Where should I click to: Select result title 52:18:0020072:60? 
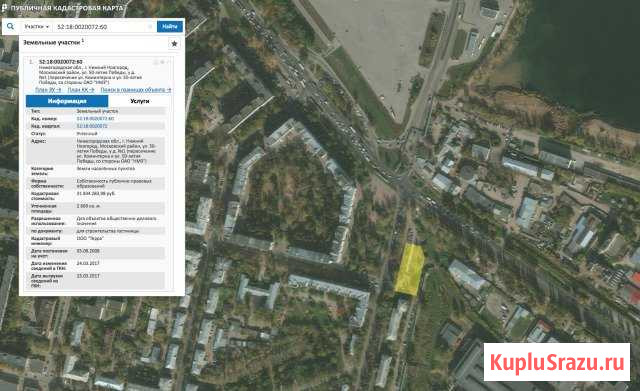coord(60,62)
